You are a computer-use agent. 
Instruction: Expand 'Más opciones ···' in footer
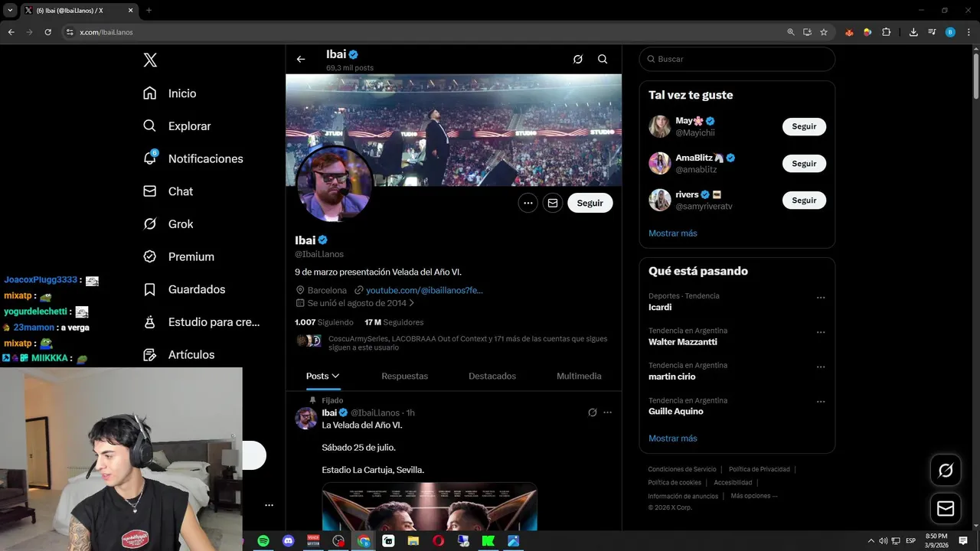pos(754,496)
